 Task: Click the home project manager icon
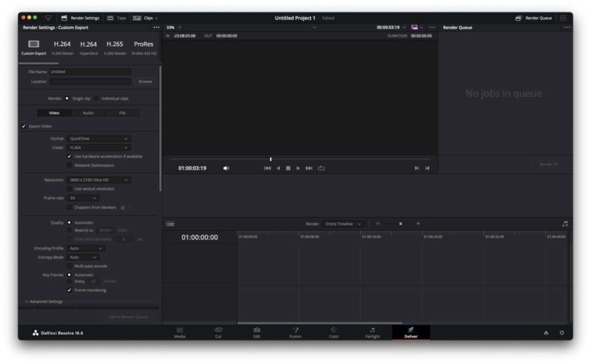click(x=546, y=333)
